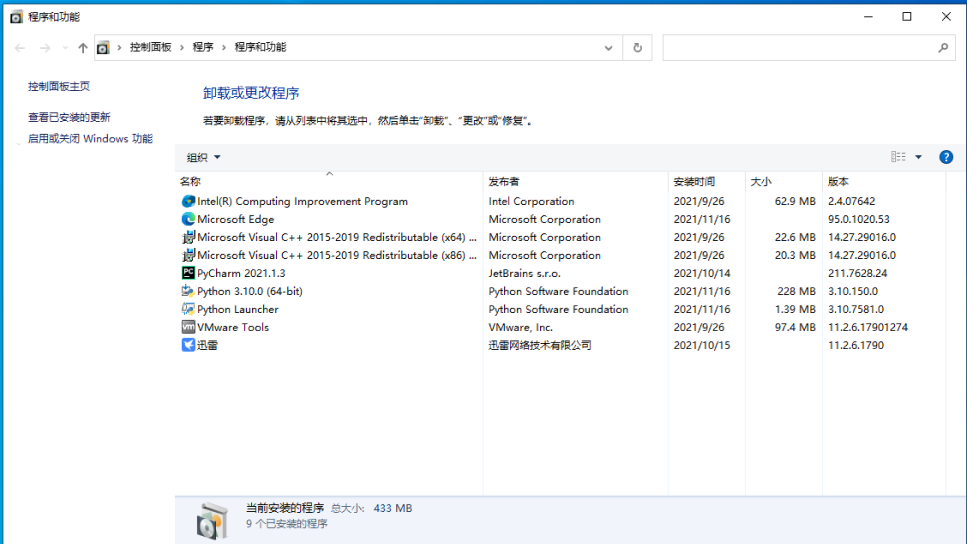The image size is (967, 544).
Task: Click size value 228 MB
Action: pyautogui.click(x=796, y=291)
